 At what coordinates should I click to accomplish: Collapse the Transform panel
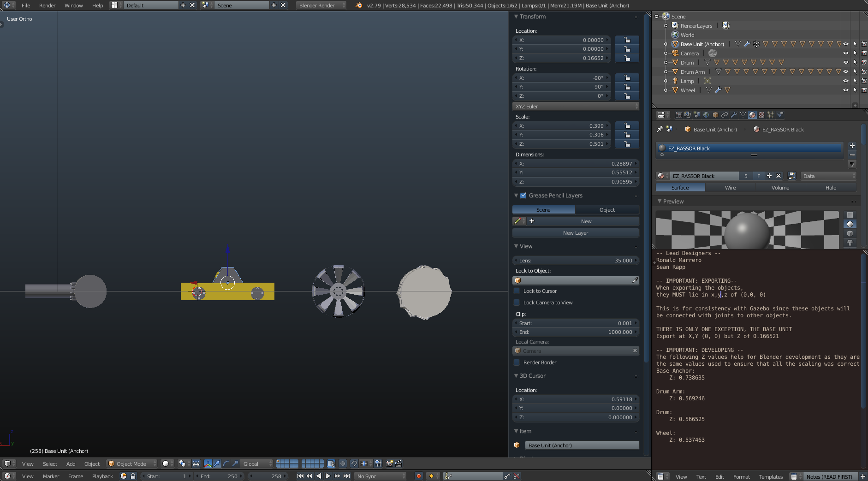point(516,17)
